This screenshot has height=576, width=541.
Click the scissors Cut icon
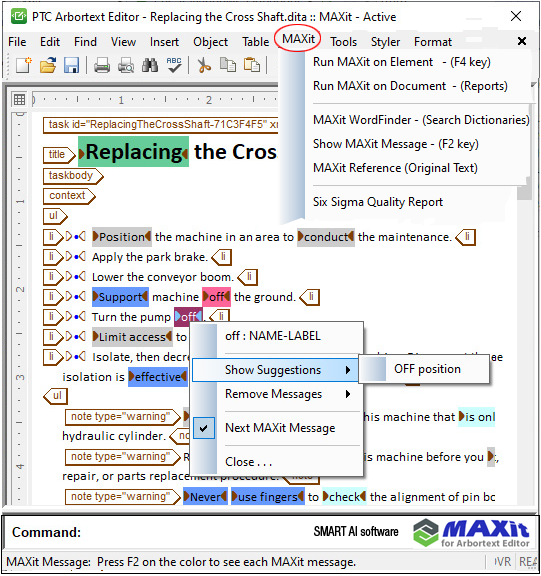pos(204,66)
